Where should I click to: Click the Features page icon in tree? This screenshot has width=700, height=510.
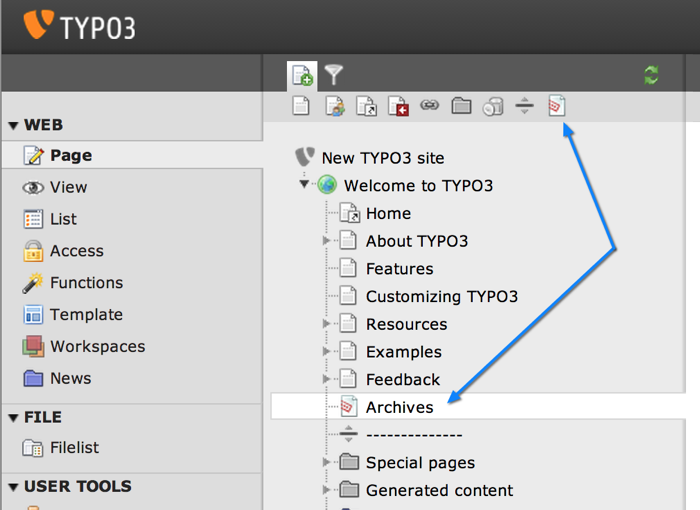[348, 268]
